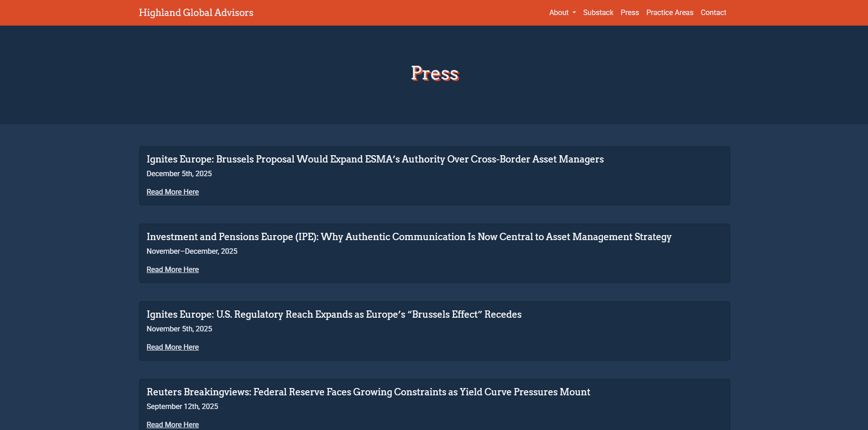This screenshot has width=868, height=430.
Task: Follow Read More Here for Brussels Effect article
Action: tap(172, 347)
